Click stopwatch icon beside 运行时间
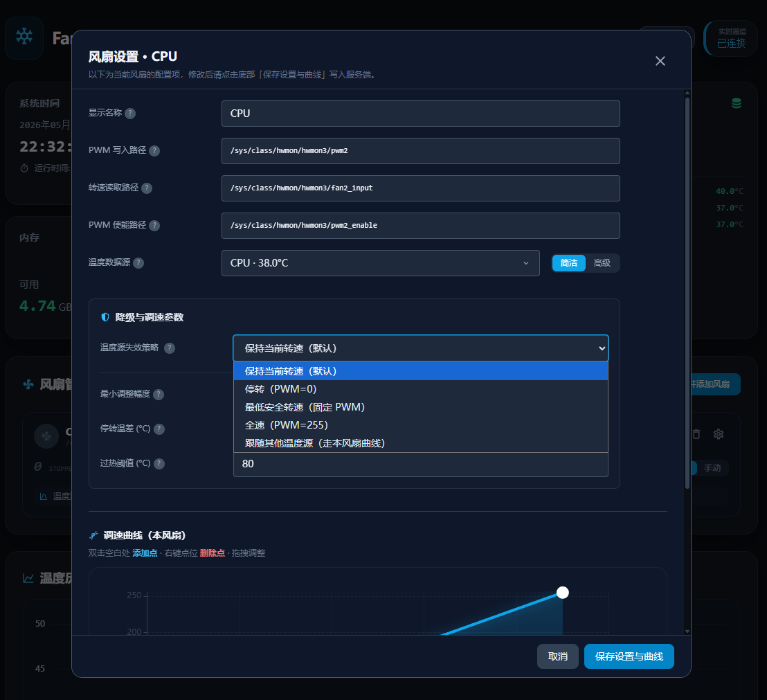 [x=24, y=168]
